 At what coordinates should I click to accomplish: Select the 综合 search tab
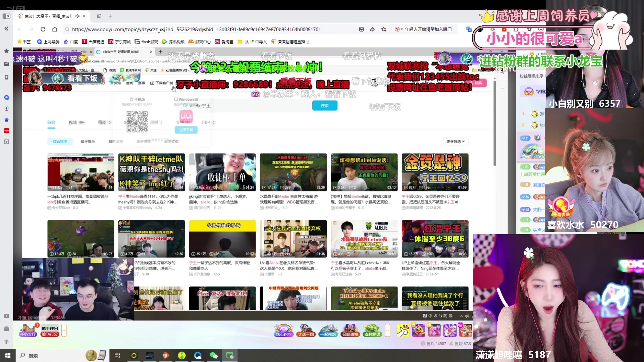(x=51, y=122)
